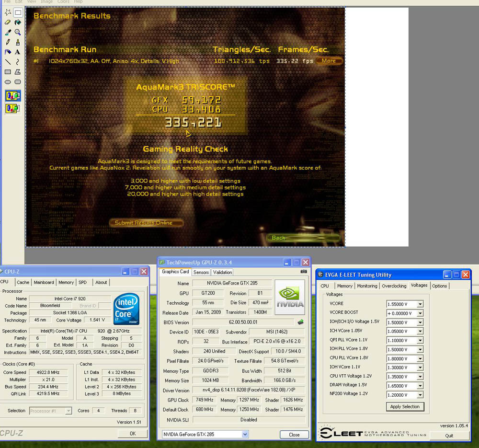Image resolution: width=479 pixels, height=448 pixels.
Task: Expand the IOH VCore 1.1V dropdown
Action: point(420,368)
